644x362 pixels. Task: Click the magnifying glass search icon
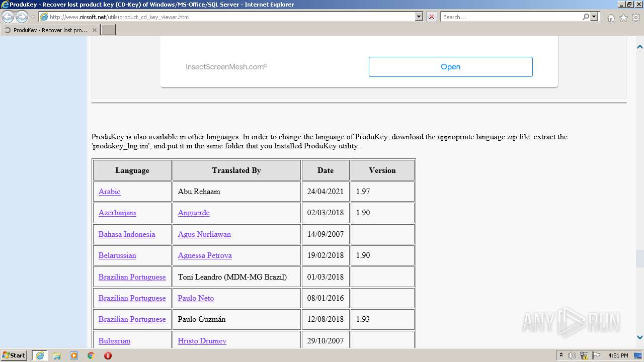coord(586,17)
